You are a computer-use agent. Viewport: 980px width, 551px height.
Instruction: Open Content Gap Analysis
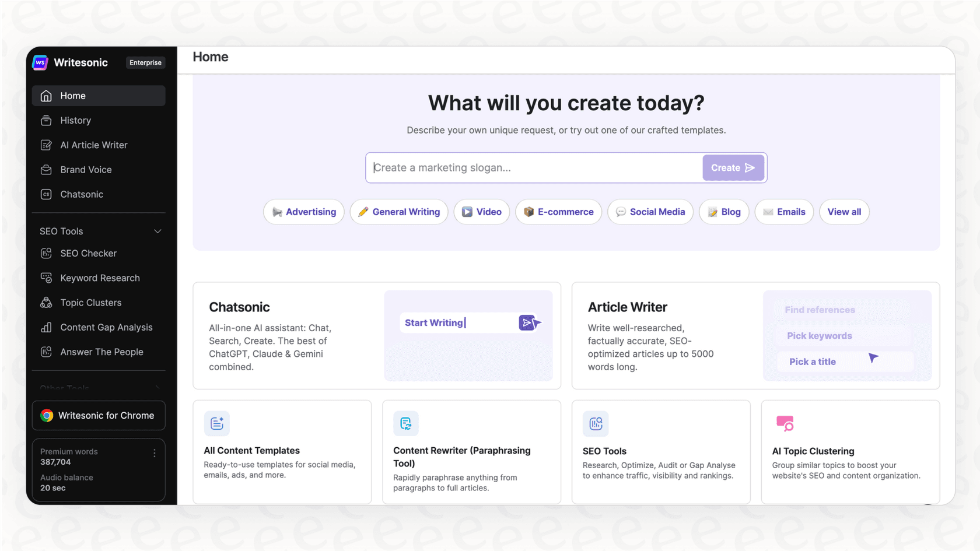tap(106, 327)
